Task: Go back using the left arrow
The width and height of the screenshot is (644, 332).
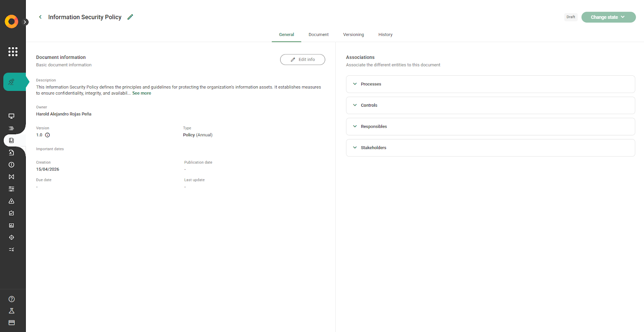Action: click(40, 17)
